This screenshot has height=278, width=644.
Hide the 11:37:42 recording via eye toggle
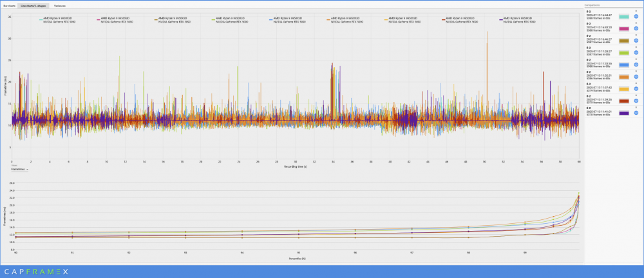coord(636,89)
